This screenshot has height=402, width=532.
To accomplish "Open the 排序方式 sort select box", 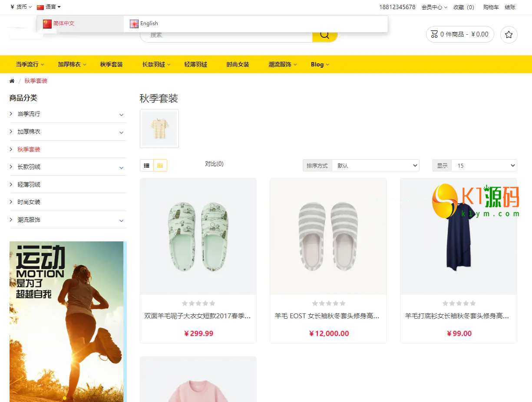I will 376,165.
